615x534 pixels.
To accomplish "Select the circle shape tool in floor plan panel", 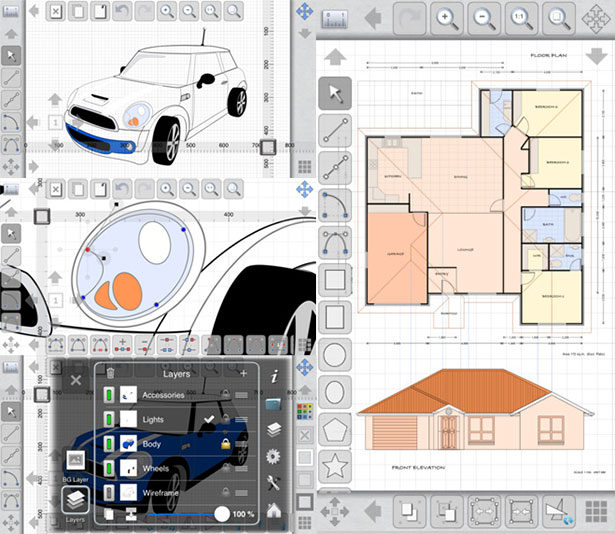I will pos(335,355).
